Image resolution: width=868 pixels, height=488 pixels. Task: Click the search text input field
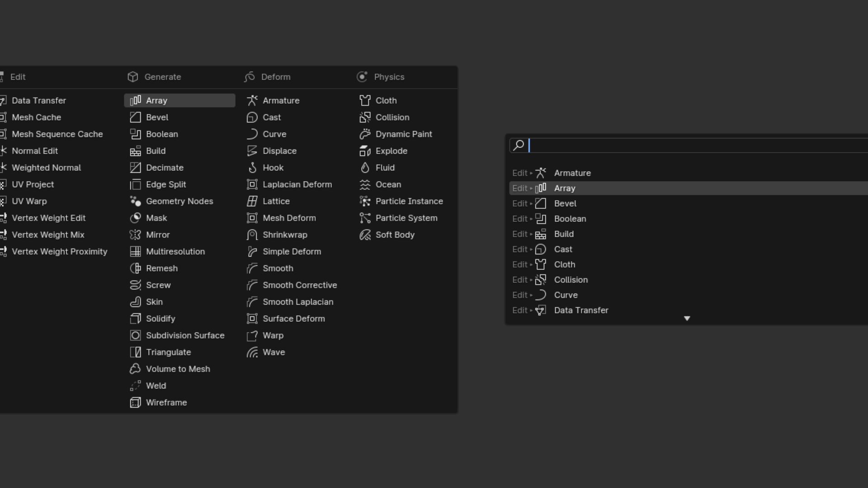[689, 145]
